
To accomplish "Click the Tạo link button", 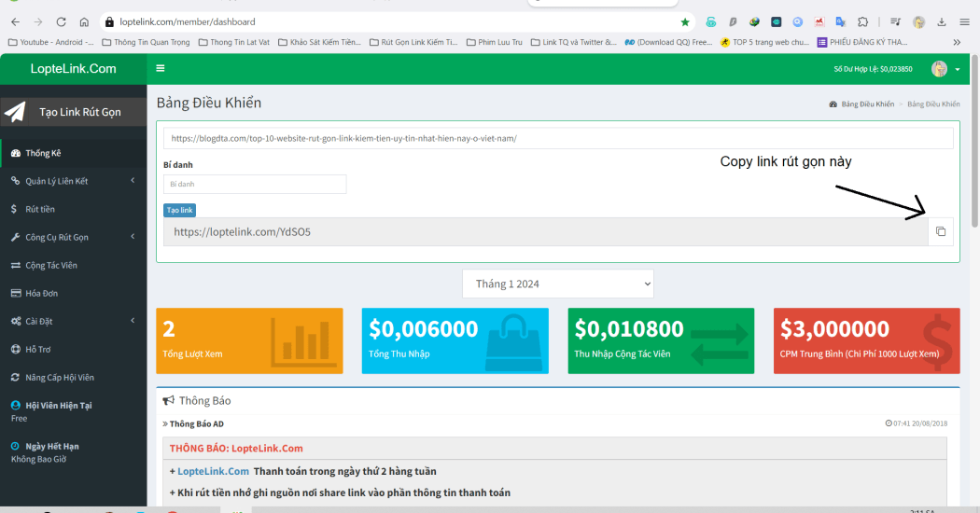I will (x=179, y=210).
